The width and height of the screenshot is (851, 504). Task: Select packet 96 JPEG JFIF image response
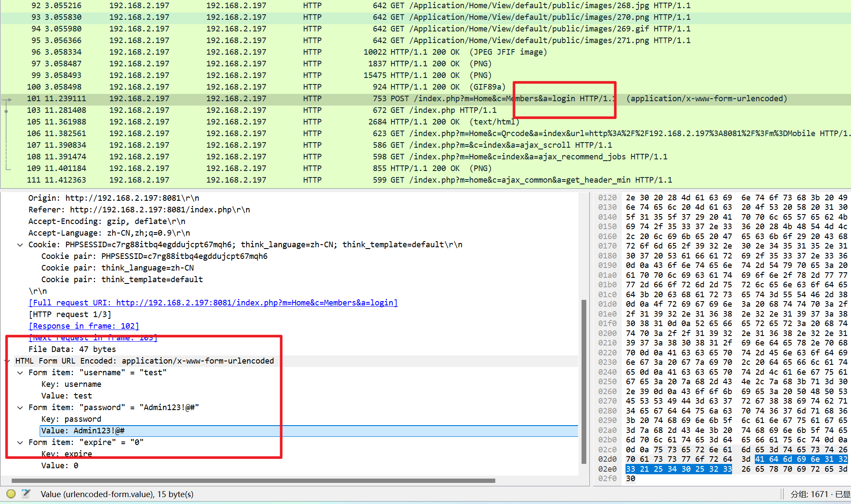tap(425, 52)
